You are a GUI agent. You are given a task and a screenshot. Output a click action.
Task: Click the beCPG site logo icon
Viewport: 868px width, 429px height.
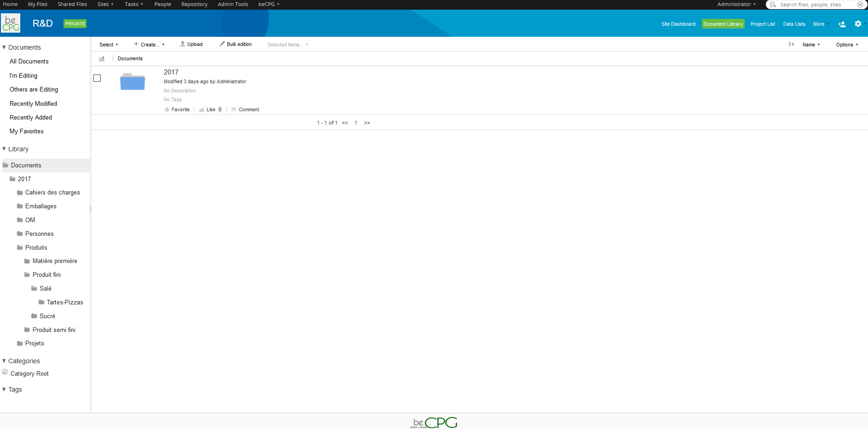(x=11, y=23)
